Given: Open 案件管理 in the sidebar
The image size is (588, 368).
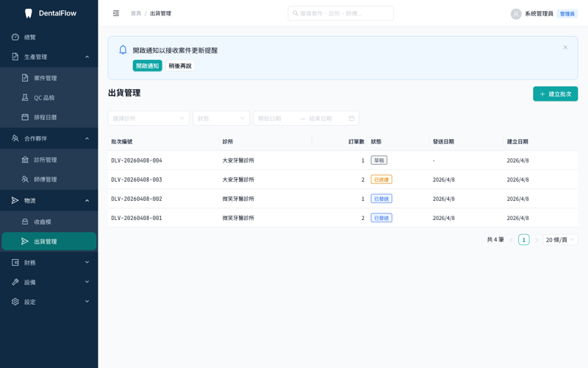Looking at the screenshot, I should (49, 78).
